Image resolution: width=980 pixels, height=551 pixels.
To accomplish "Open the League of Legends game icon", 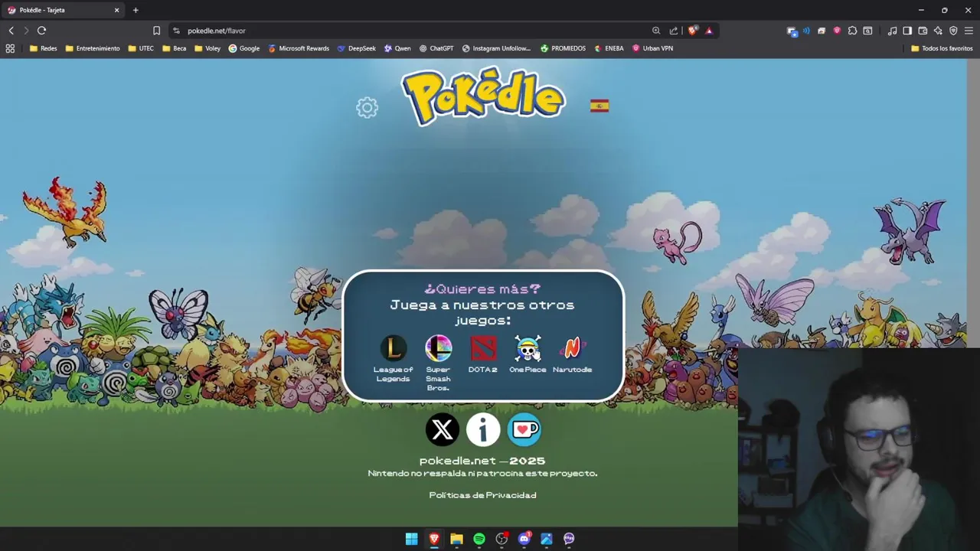I will point(393,348).
